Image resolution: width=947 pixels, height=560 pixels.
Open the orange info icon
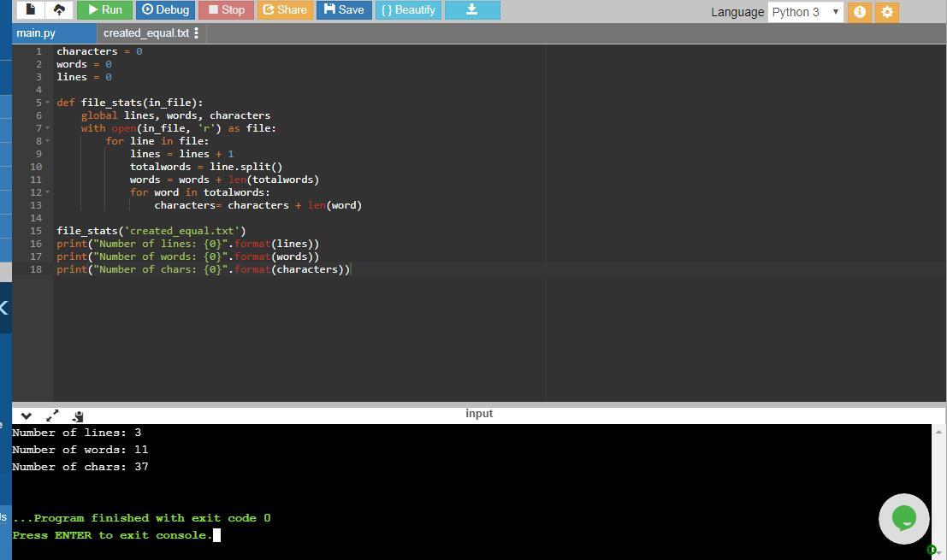(x=860, y=12)
